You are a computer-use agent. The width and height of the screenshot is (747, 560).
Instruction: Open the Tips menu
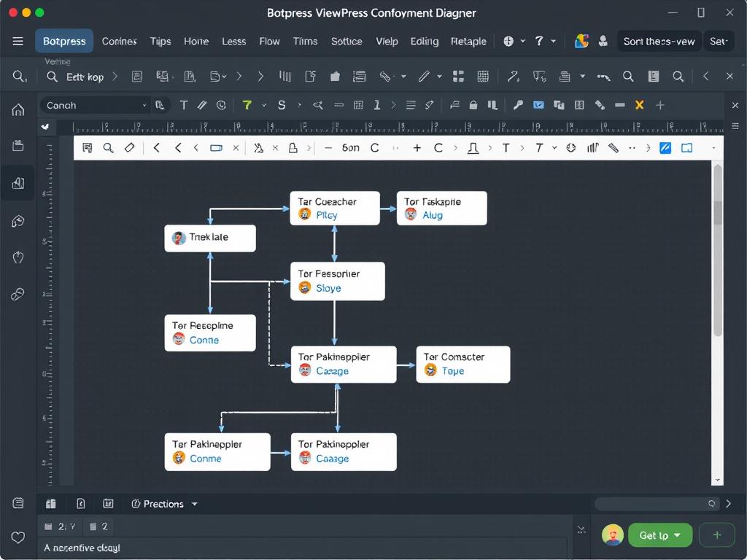coord(160,42)
